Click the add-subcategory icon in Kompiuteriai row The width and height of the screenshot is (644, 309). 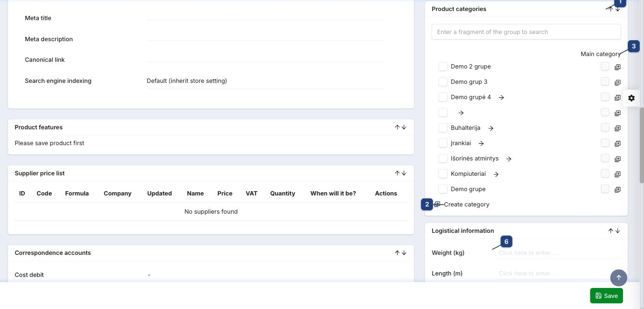tap(618, 174)
